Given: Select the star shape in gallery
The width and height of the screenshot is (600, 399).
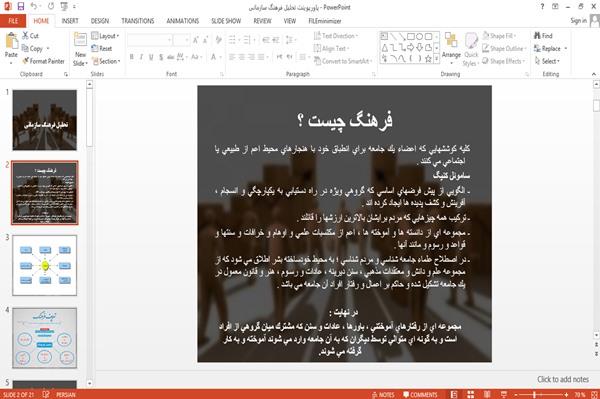Looking at the screenshot, I should pyautogui.click(x=428, y=59).
